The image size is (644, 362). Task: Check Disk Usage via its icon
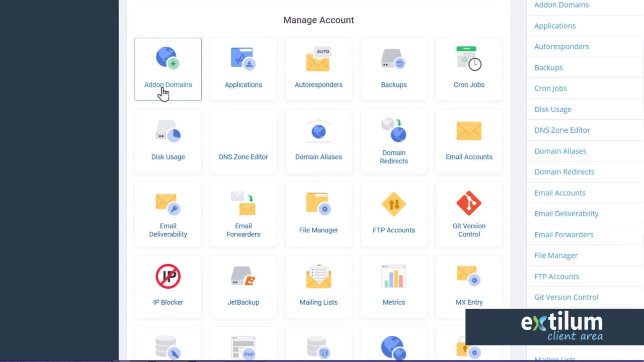(168, 141)
